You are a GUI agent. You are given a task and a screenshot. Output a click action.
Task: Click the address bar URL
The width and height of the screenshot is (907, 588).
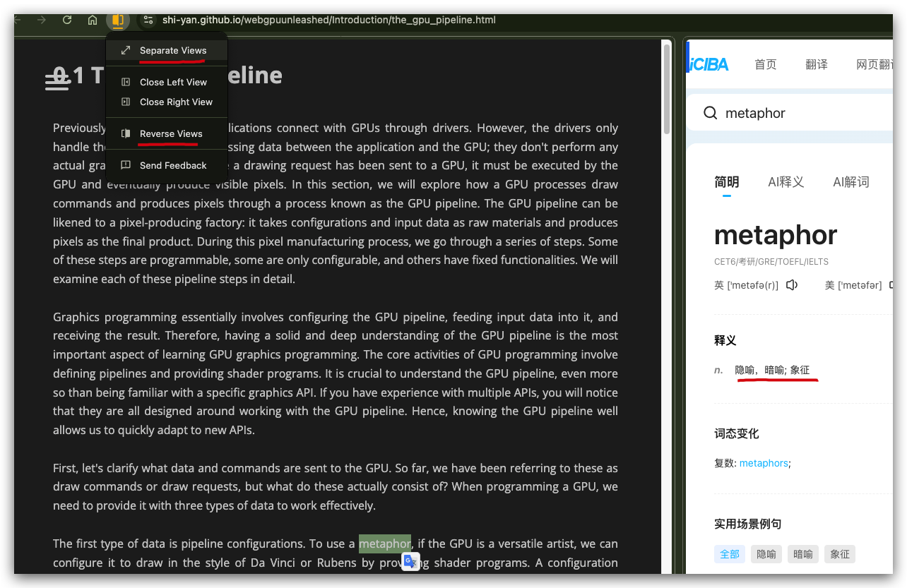pos(329,20)
